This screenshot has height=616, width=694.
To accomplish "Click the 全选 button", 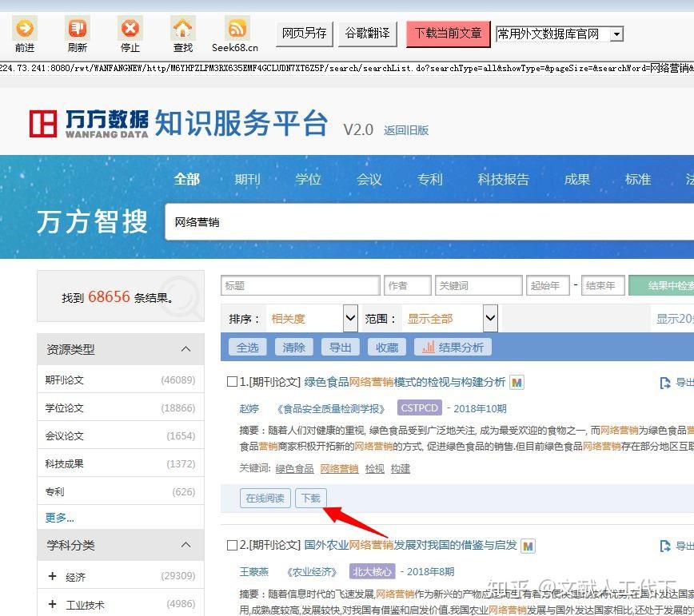I will click(x=247, y=347).
